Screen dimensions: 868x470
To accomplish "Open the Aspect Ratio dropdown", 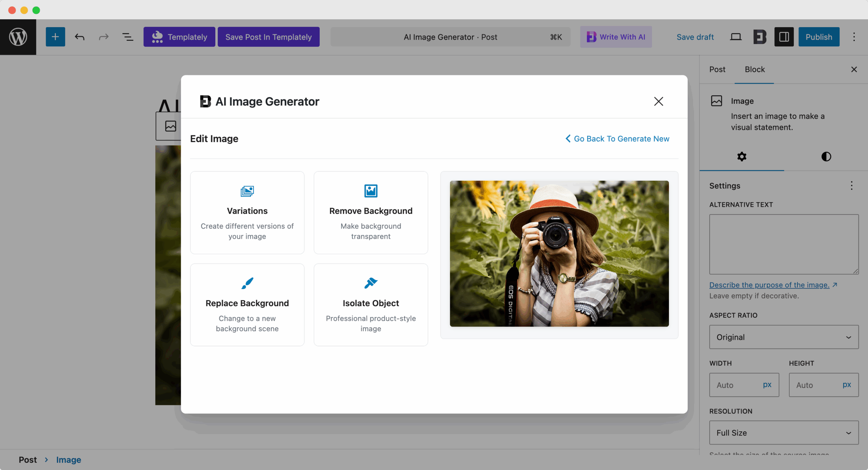I will pyautogui.click(x=783, y=337).
